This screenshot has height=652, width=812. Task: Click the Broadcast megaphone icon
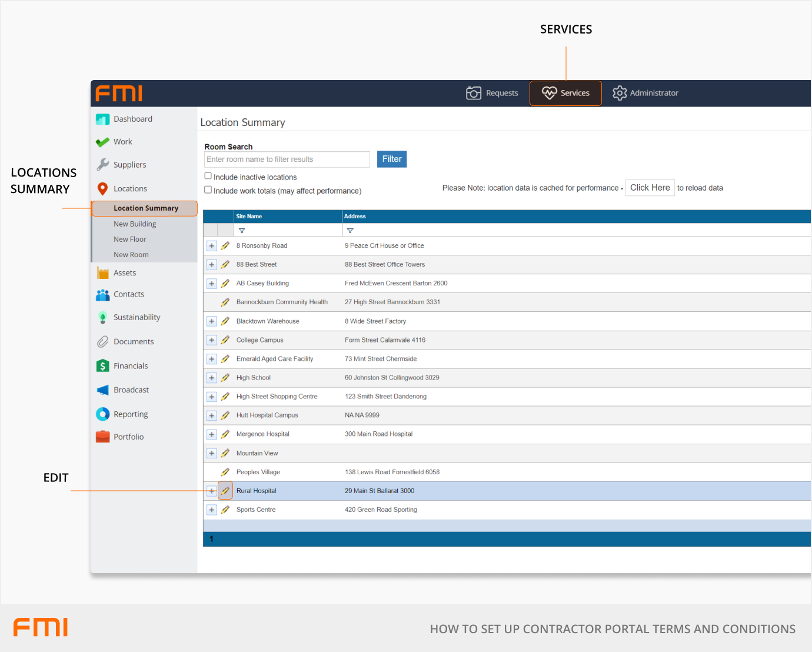103,390
